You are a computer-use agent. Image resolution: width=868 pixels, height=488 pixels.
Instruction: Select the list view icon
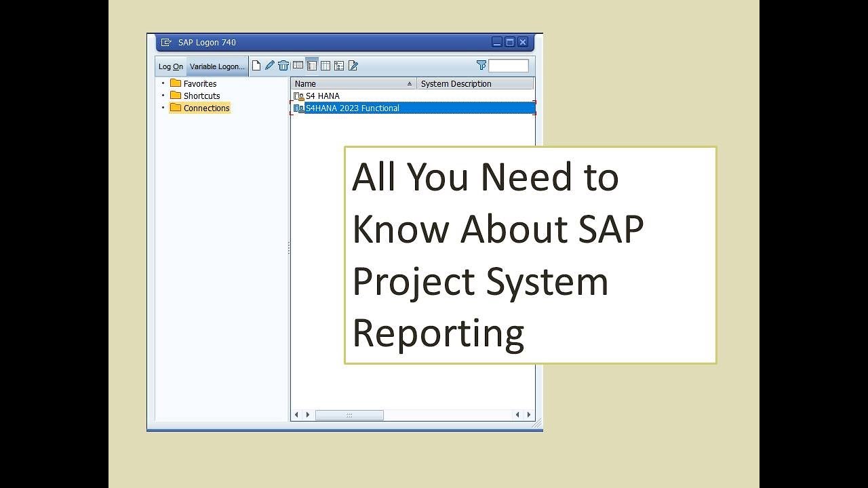pos(312,66)
